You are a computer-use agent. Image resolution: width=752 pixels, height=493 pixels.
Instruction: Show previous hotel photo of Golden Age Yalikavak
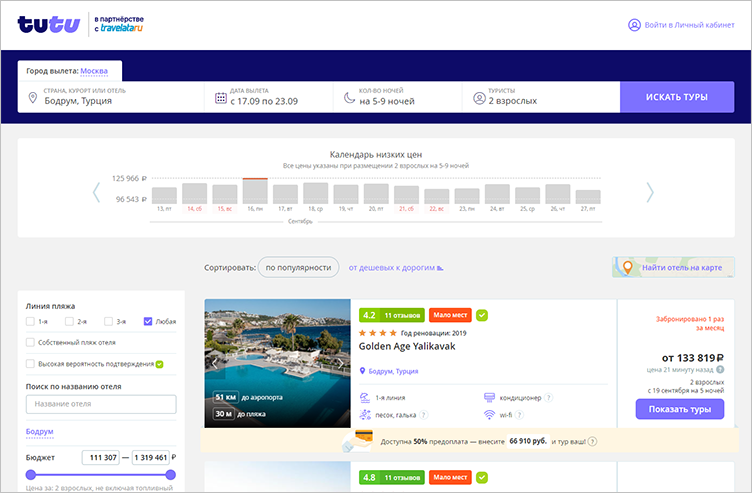coord(215,364)
